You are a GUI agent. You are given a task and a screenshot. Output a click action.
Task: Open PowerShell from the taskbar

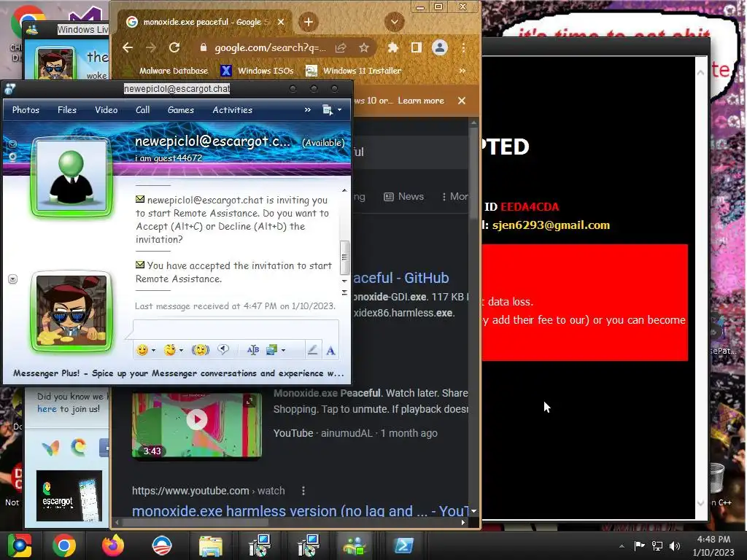[404, 545]
